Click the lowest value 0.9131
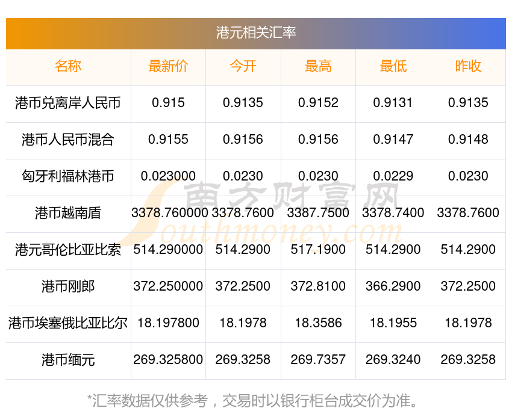This screenshot has width=512, height=420. 393,103
